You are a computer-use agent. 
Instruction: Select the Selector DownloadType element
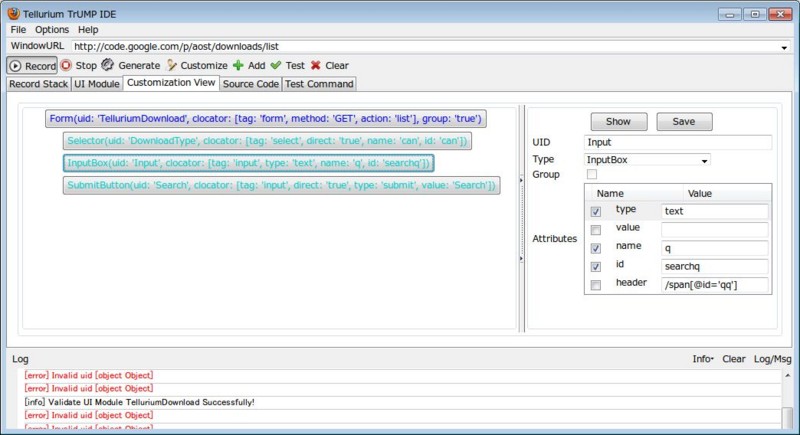pyautogui.click(x=267, y=141)
